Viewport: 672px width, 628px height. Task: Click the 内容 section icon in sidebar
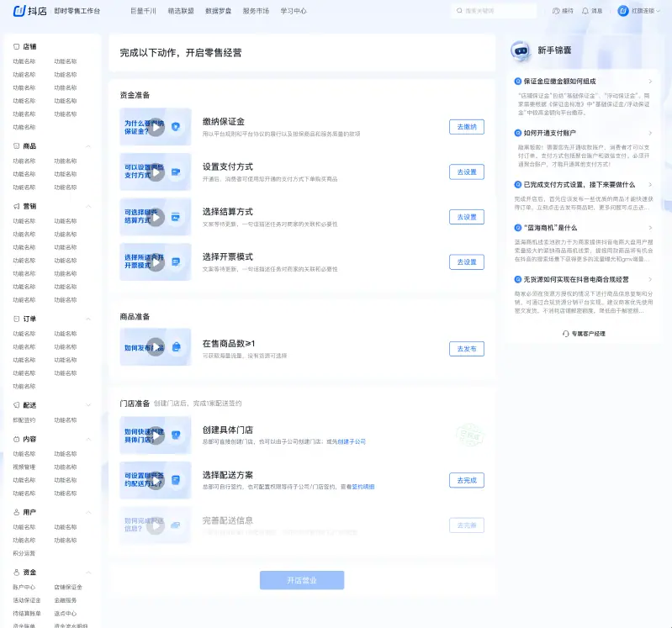click(x=16, y=439)
